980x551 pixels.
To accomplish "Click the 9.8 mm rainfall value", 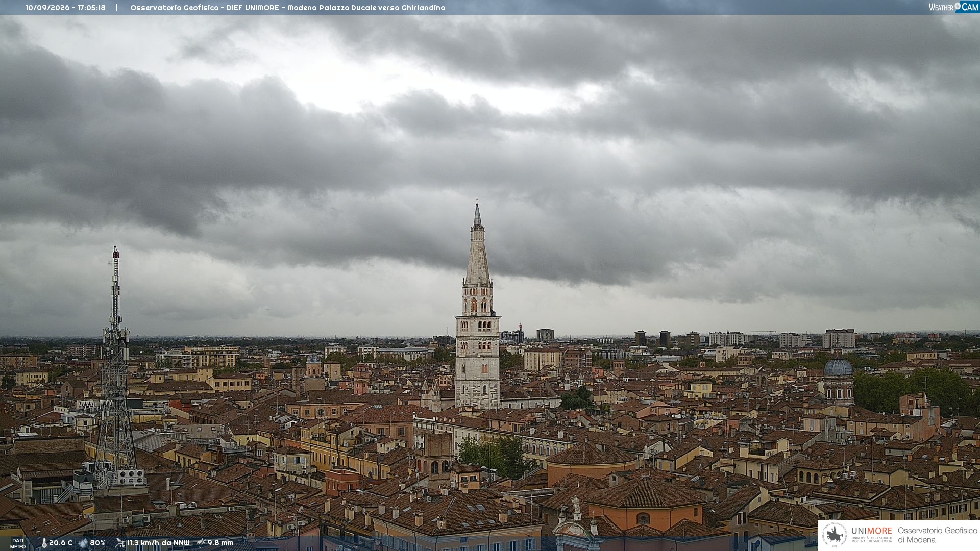I will 220,543.
